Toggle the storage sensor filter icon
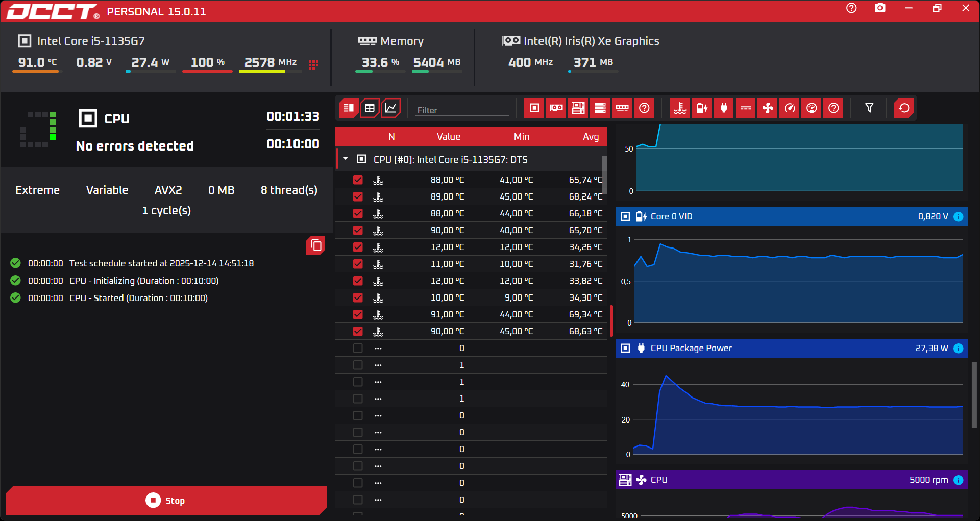The width and height of the screenshot is (980, 521). pos(600,108)
